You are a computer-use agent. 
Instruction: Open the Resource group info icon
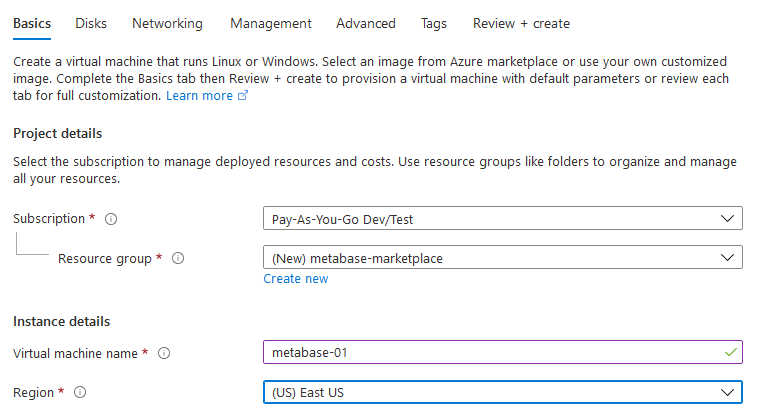click(x=178, y=258)
